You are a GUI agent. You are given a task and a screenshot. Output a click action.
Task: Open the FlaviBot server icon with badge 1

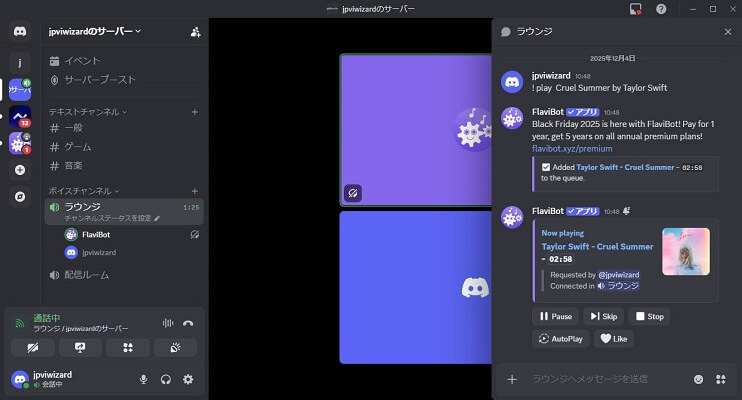[20, 143]
